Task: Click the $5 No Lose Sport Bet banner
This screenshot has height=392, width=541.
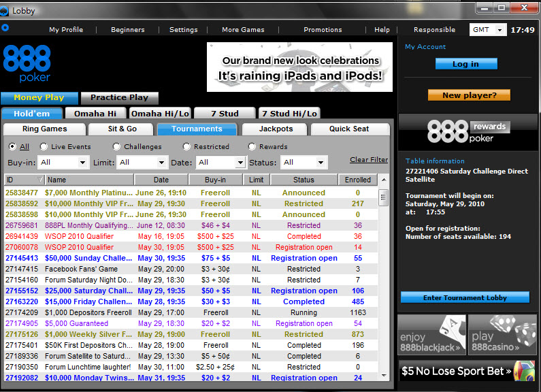Action: [468, 371]
